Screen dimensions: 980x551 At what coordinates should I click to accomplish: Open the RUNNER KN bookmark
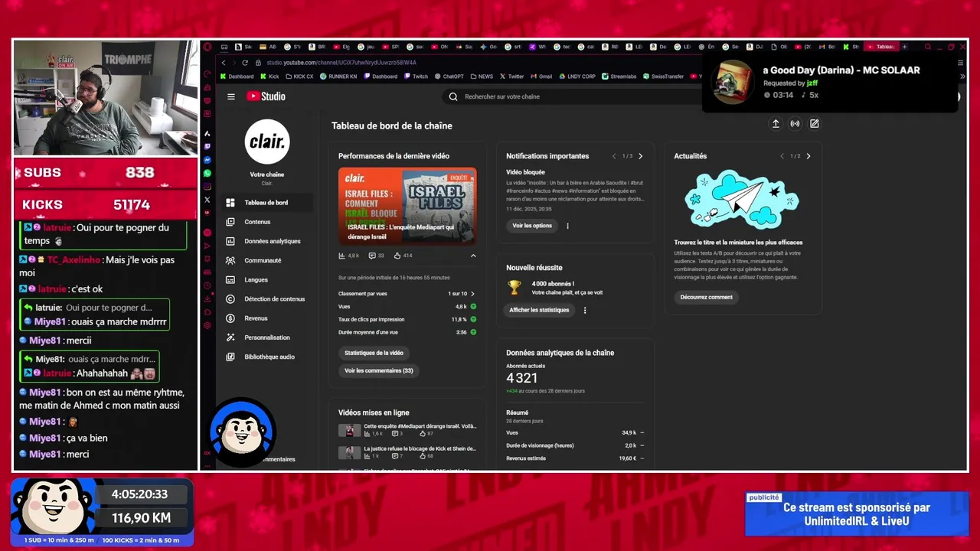tap(338, 77)
